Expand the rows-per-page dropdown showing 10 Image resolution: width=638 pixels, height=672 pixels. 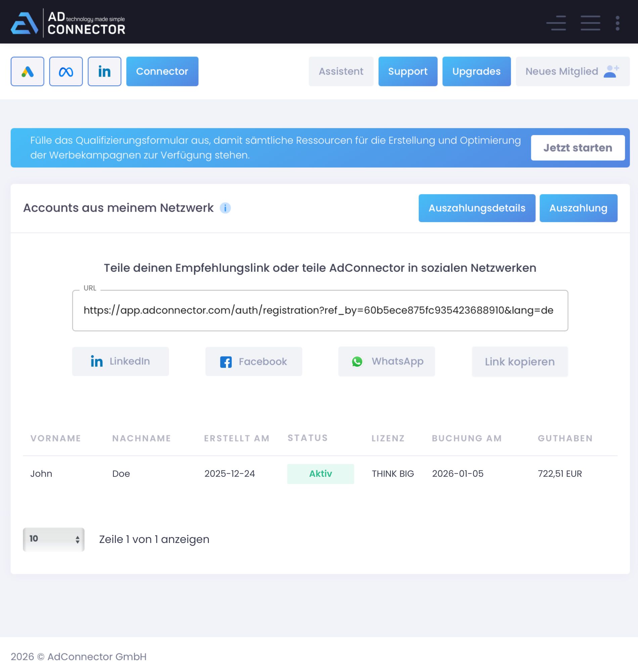pos(54,539)
